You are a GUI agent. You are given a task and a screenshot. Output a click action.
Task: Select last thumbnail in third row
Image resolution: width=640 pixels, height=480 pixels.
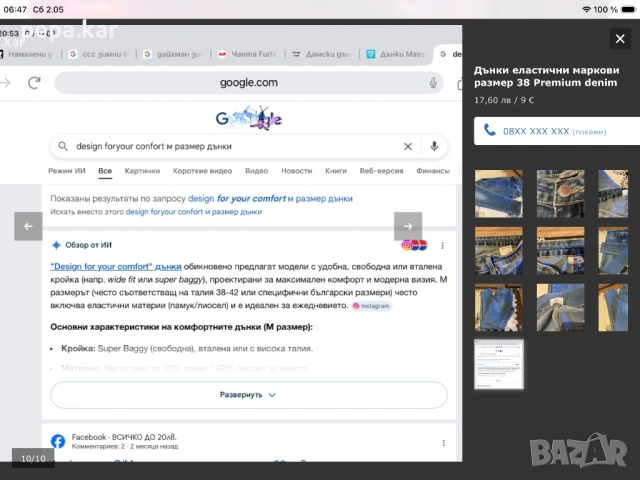point(613,307)
